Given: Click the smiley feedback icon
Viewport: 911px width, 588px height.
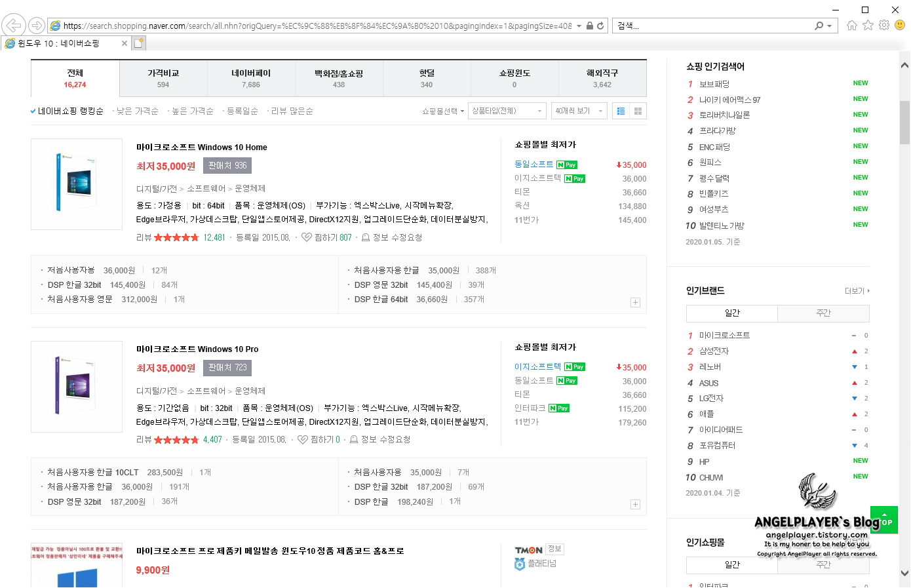Looking at the screenshot, I should [900, 25].
